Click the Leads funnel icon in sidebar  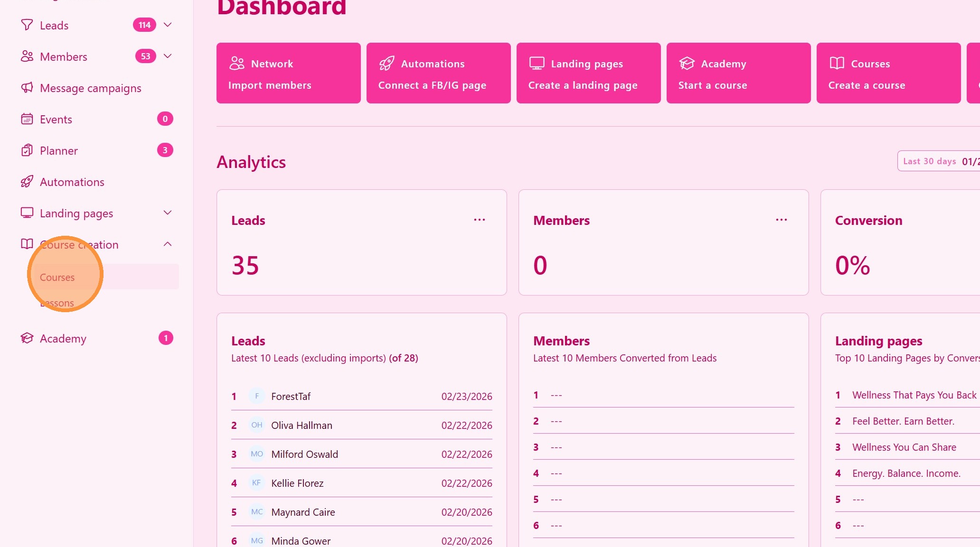(27, 25)
